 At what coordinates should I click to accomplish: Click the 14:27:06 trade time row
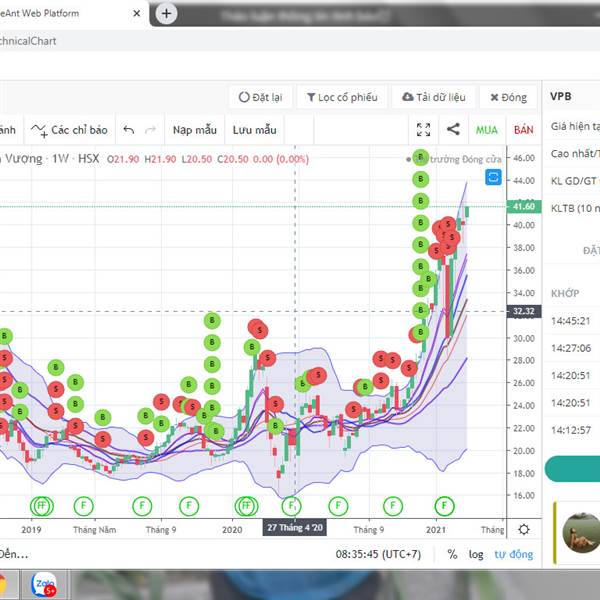tap(572, 348)
